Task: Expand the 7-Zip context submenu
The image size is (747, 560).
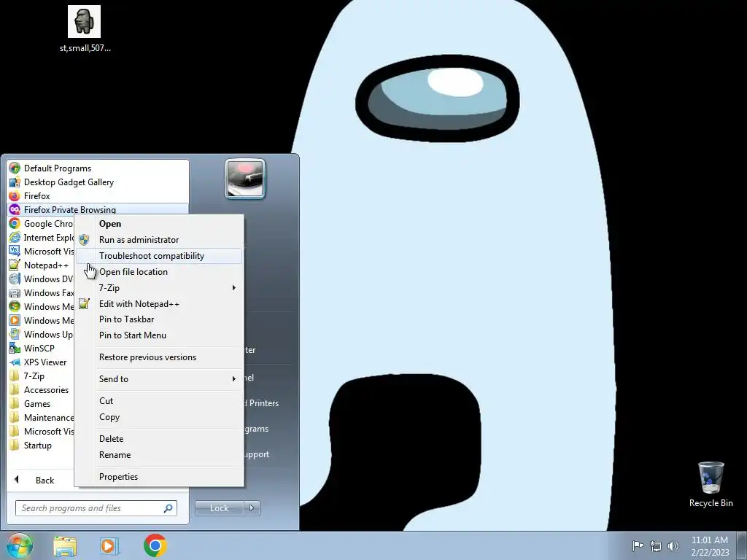Action: (159, 287)
